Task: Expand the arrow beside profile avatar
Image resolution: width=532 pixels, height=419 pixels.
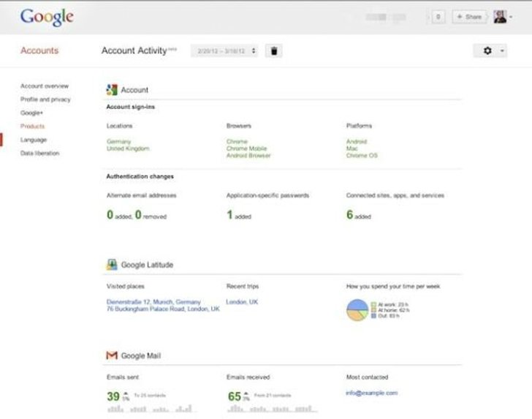Action: tap(511, 17)
